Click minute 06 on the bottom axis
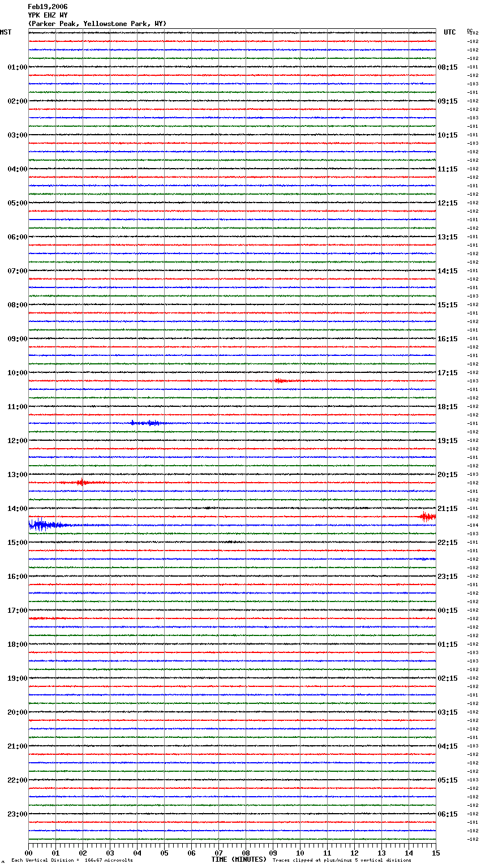The image size is (481, 868). coord(192,853)
